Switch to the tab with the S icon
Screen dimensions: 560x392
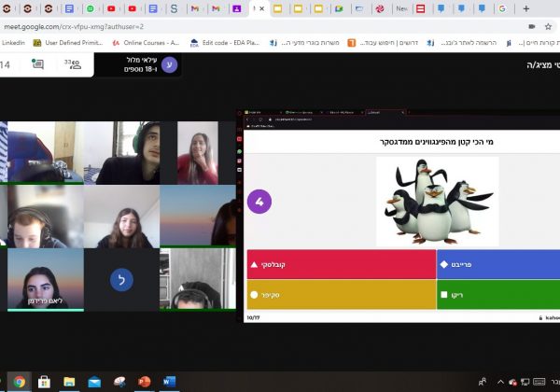pos(174,8)
